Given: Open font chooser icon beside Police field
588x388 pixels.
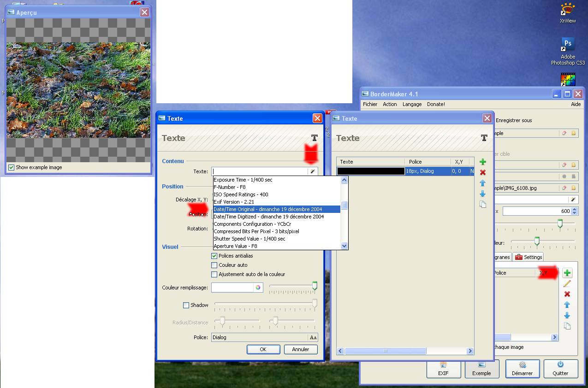Looking at the screenshot, I should coord(313,337).
